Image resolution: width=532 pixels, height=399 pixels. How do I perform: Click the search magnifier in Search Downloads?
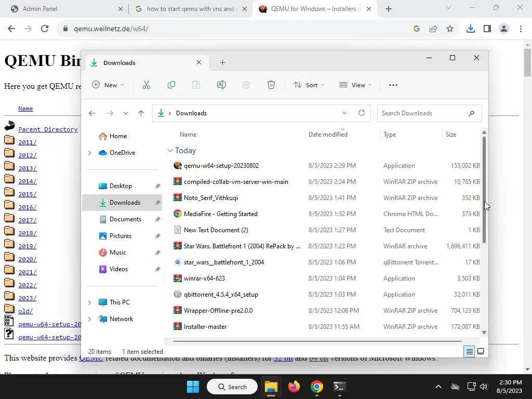pos(471,113)
